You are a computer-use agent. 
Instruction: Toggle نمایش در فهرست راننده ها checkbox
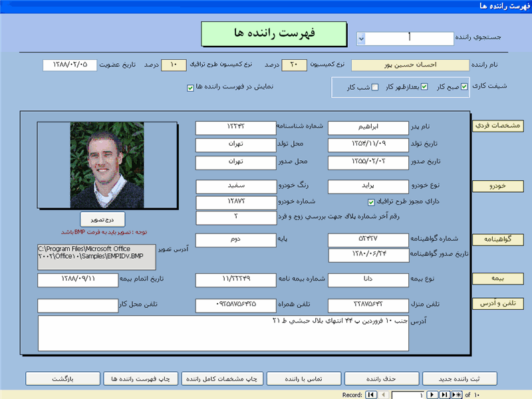click(190, 88)
